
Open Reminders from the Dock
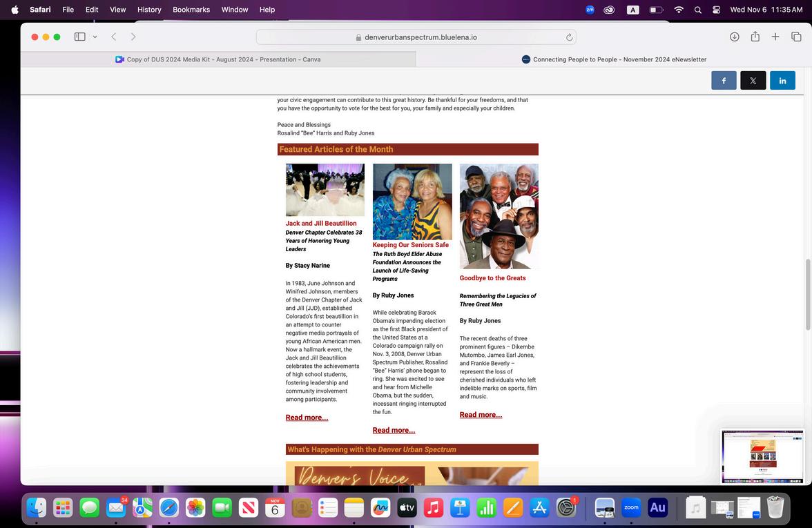(x=328, y=508)
